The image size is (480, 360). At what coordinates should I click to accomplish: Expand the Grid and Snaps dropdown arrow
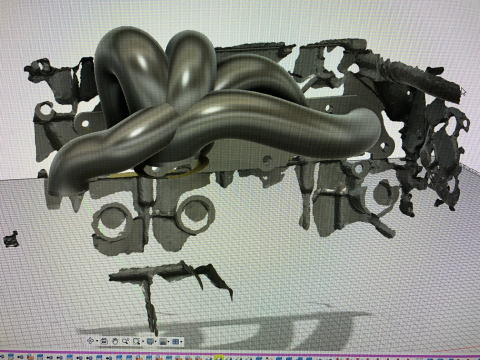coord(168,341)
